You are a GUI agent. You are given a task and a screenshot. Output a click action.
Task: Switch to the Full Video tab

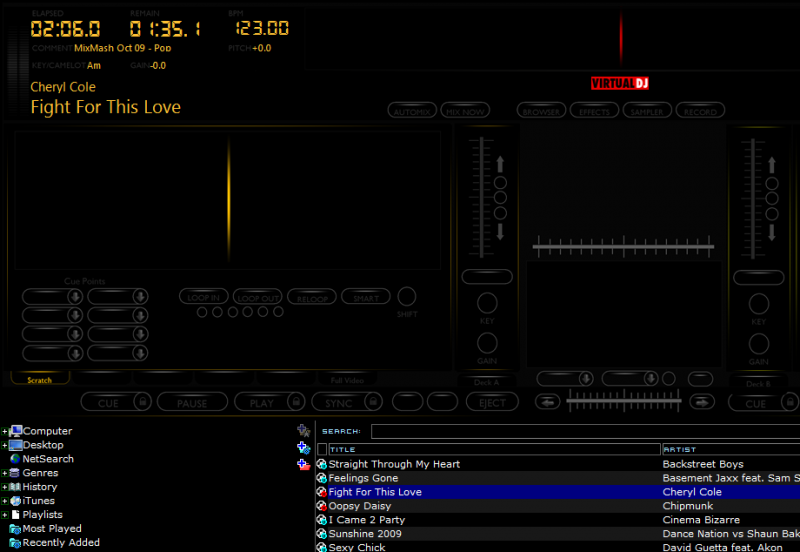tap(347, 379)
